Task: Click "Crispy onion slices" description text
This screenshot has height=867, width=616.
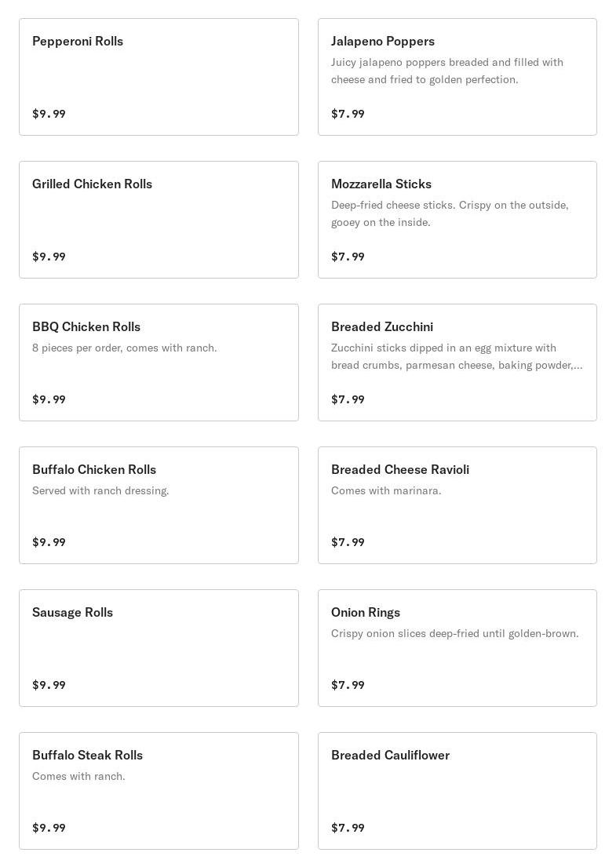Action: tap(454, 633)
